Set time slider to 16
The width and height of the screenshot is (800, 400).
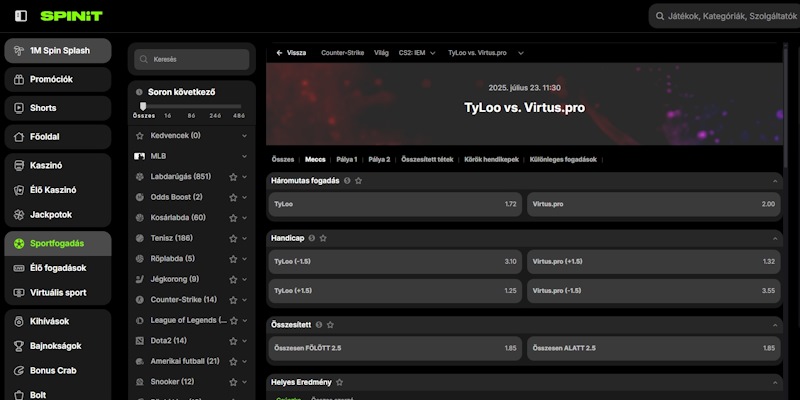(x=167, y=116)
